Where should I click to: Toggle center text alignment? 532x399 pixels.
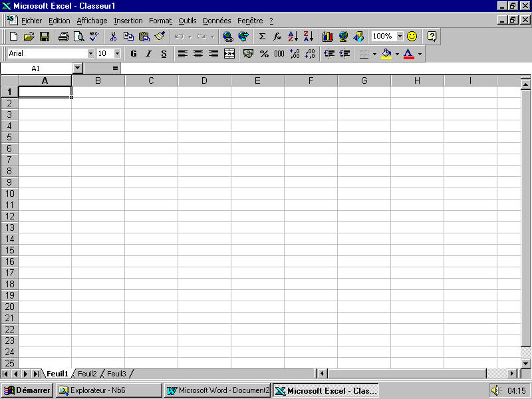[x=198, y=54]
